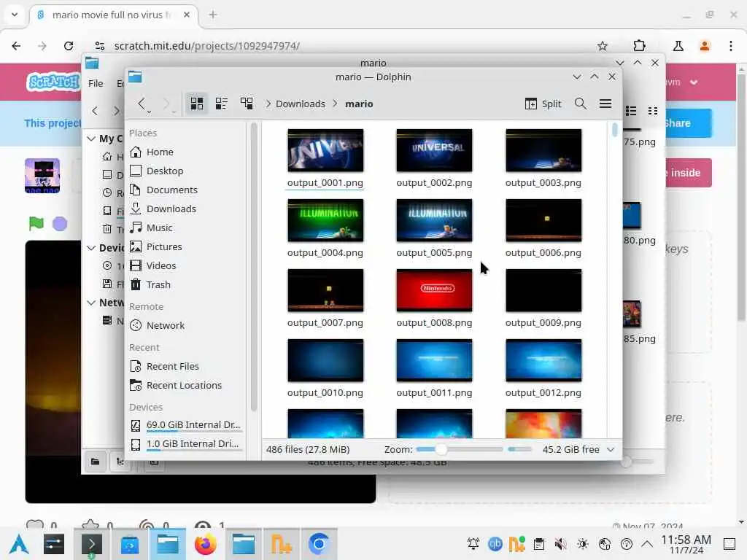The width and height of the screenshot is (747, 560).
Task: Open dropdown arrow under back button
Action: pos(149,112)
